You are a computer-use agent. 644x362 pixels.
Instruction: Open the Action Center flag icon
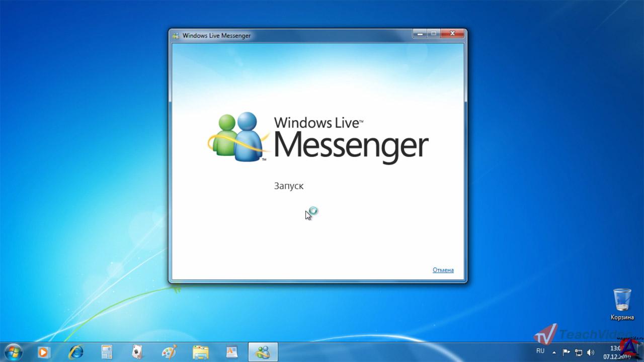pyautogui.click(x=567, y=352)
